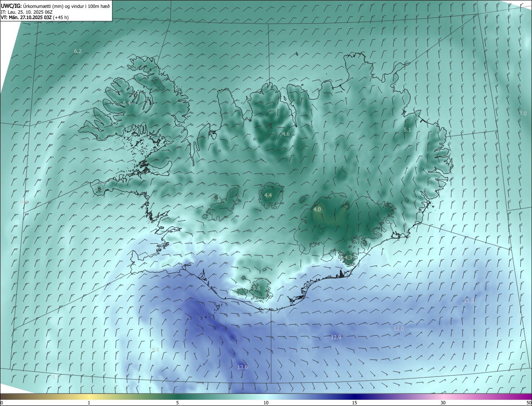Click the 12.0 value label over the ocean

tap(399, 328)
